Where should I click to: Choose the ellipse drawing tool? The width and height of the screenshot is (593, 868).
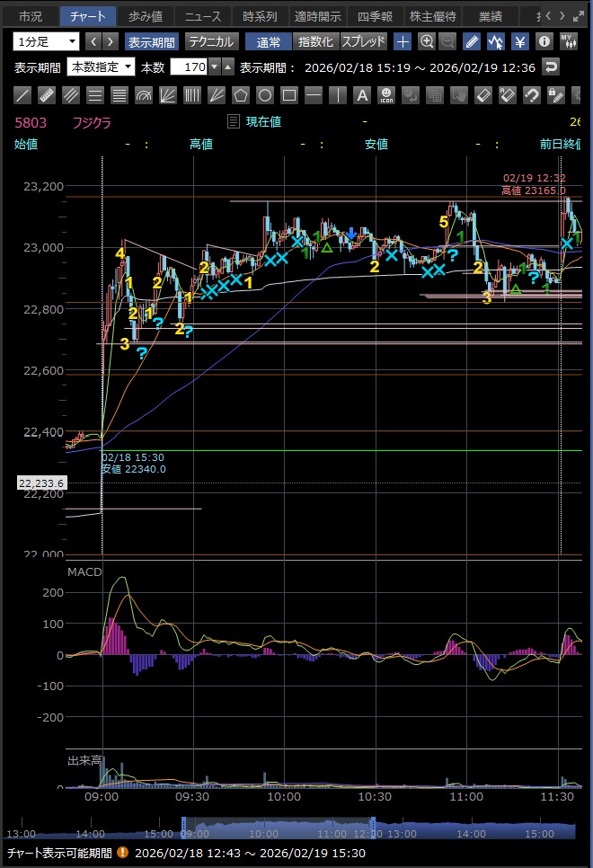(x=265, y=94)
